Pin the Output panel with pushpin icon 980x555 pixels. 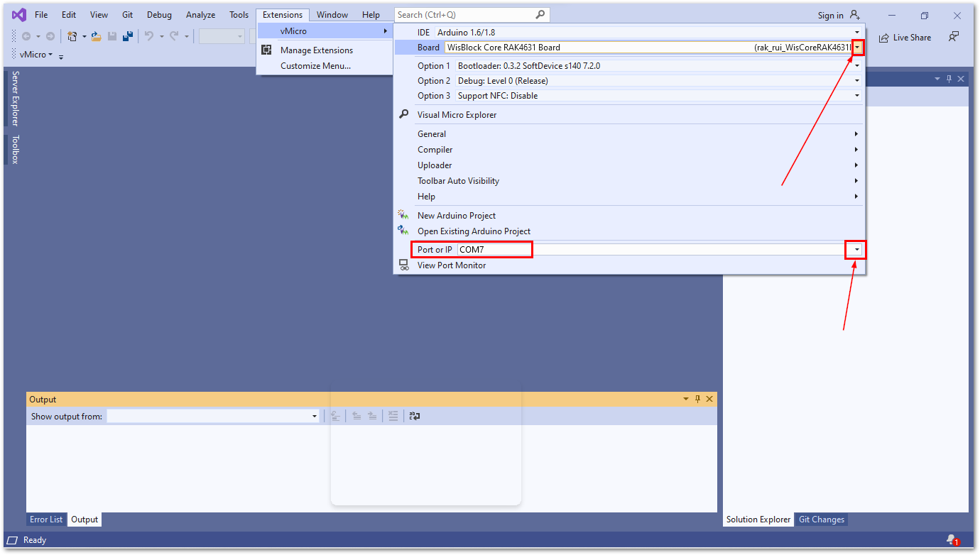[697, 399]
